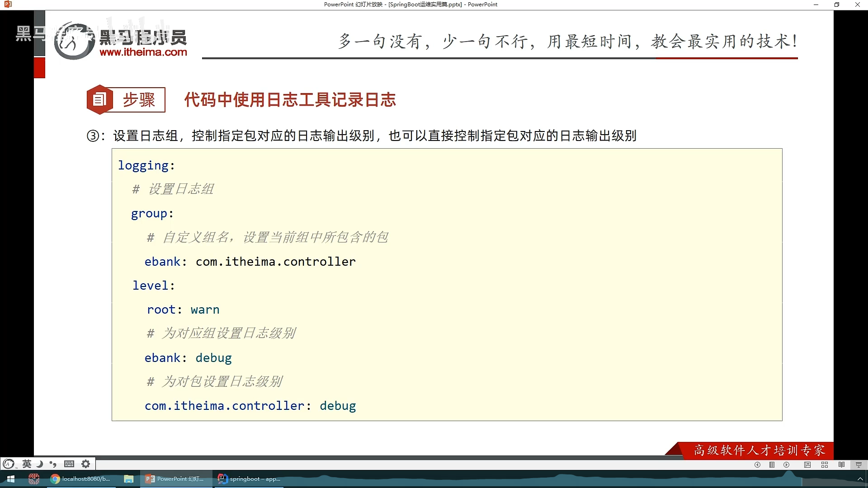868x488 pixels.
Task: Switch to Slide Sorter view icon
Action: [825, 465]
